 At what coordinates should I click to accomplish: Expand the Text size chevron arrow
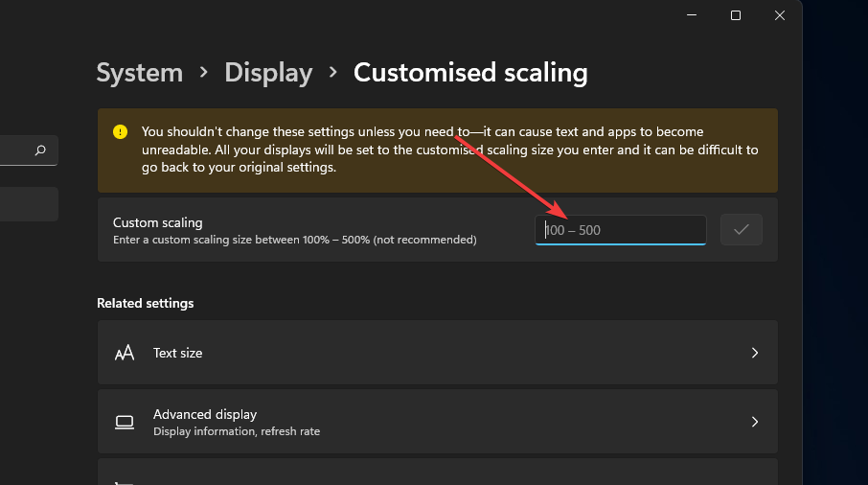(755, 353)
